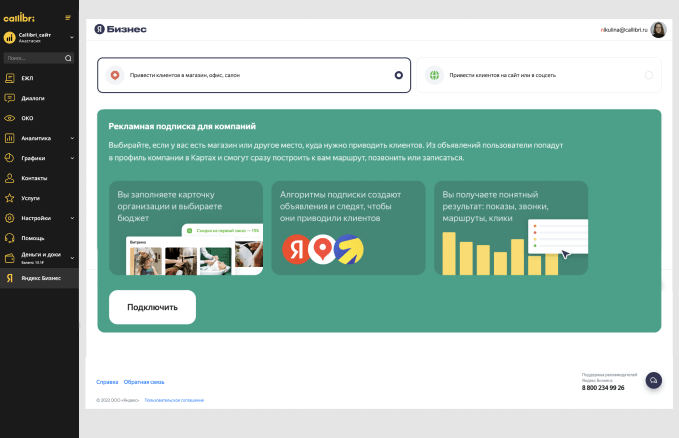Click the Услуги star icon
The width and height of the screenshot is (679, 438).
10,198
